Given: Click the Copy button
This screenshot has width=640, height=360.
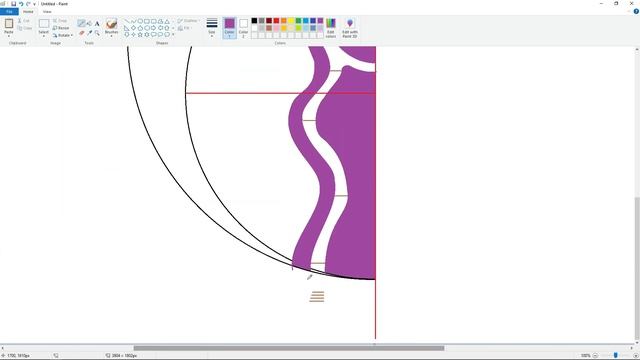Looking at the screenshot, I should [24, 28].
